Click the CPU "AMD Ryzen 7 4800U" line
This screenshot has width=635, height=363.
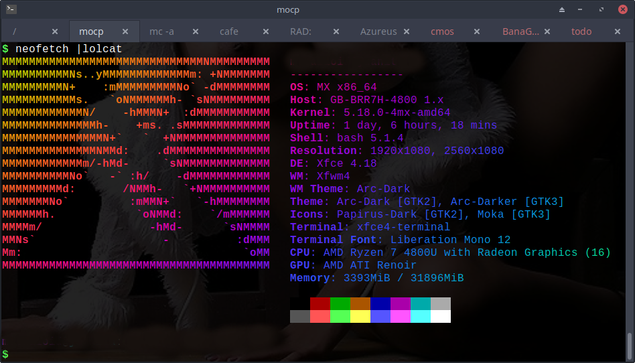[x=450, y=253]
